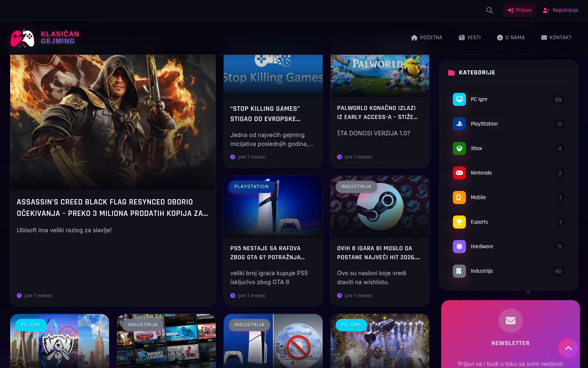Click the Nintendo gamepad category icon
The image size is (588, 368).
tap(459, 173)
